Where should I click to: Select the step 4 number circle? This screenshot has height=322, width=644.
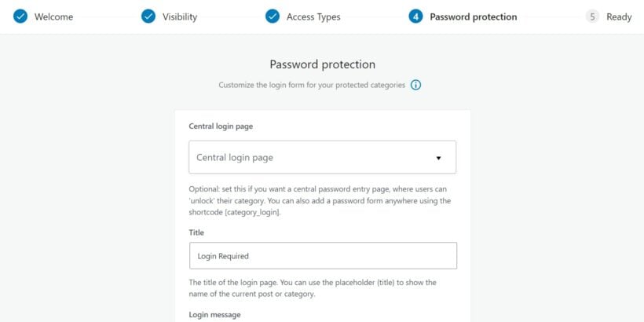[x=415, y=16]
